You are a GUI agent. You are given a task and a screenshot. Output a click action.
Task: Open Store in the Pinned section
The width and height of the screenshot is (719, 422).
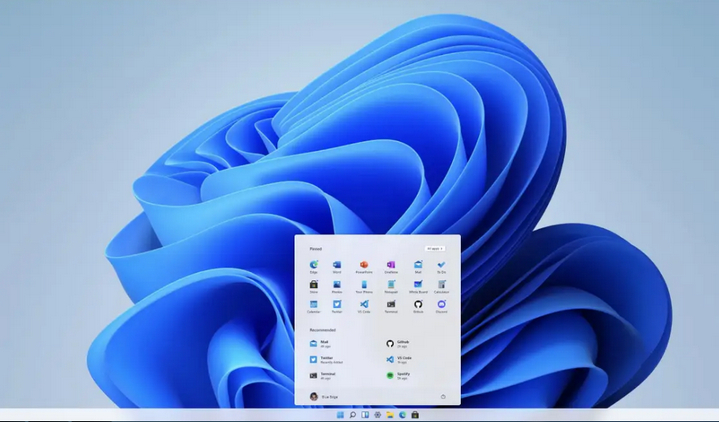[314, 287]
